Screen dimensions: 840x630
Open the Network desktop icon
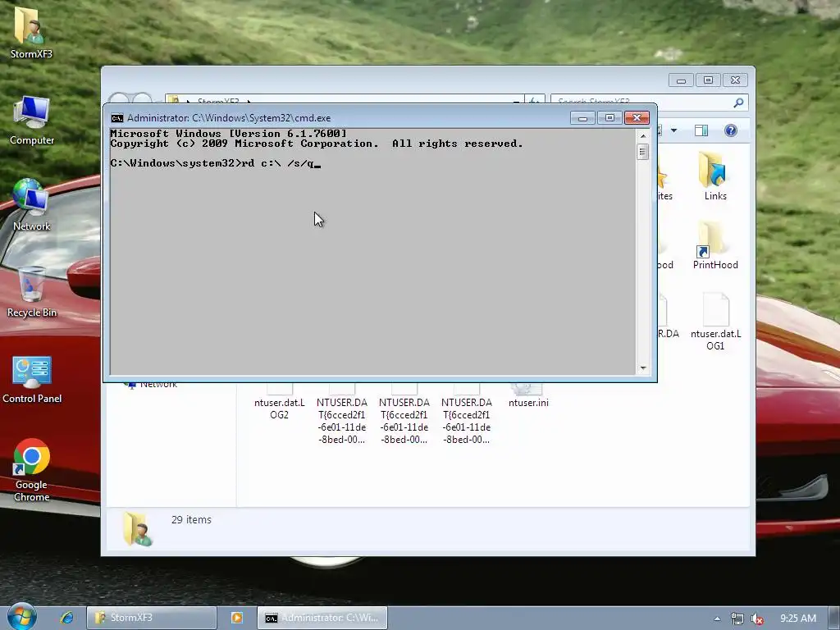pos(32,205)
